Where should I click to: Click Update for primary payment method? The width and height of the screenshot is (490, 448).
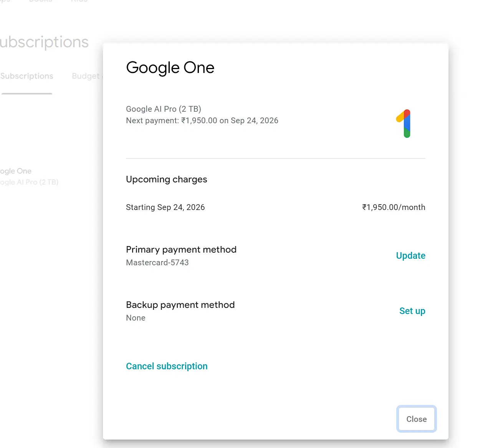(x=411, y=256)
